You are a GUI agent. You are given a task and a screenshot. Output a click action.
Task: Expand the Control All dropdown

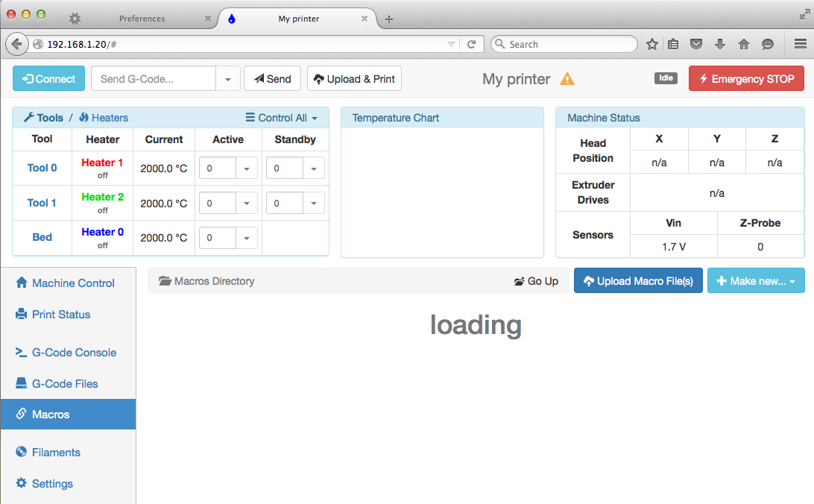point(282,118)
